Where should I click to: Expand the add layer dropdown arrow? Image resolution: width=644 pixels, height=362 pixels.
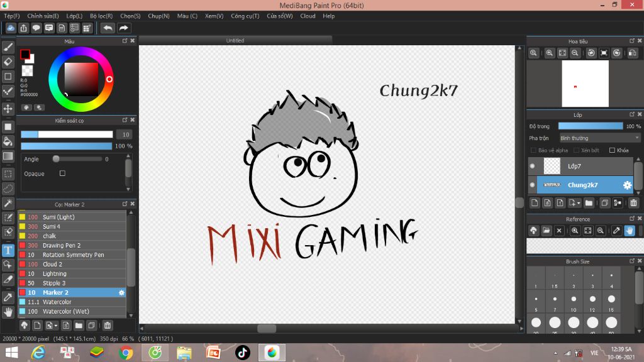click(579, 203)
